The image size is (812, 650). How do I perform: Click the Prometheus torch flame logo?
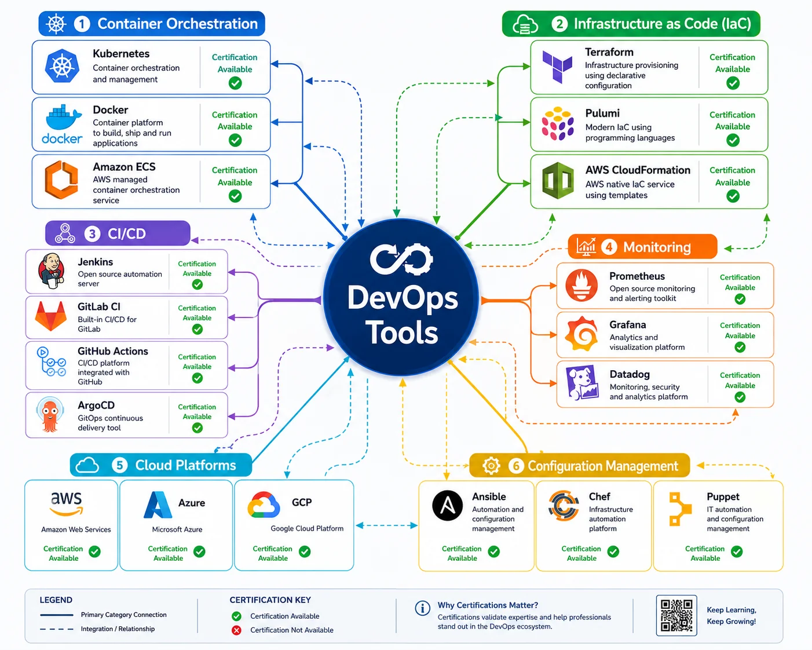(x=581, y=285)
